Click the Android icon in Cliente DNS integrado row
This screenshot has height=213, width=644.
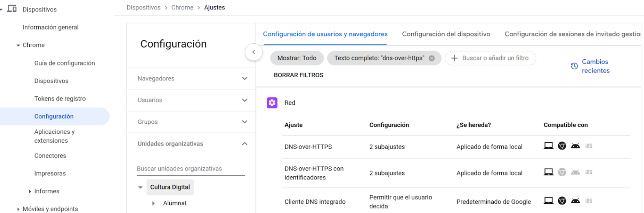[x=575, y=201]
